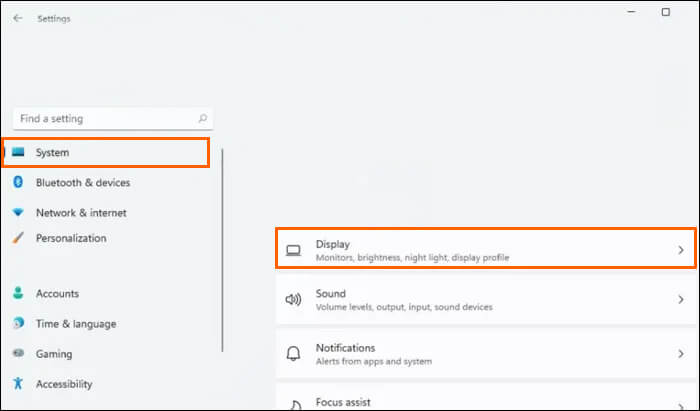Click the Sound speaker icon
The width and height of the screenshot is (700, 411).
pyautogui.click(x=293, y=299)
